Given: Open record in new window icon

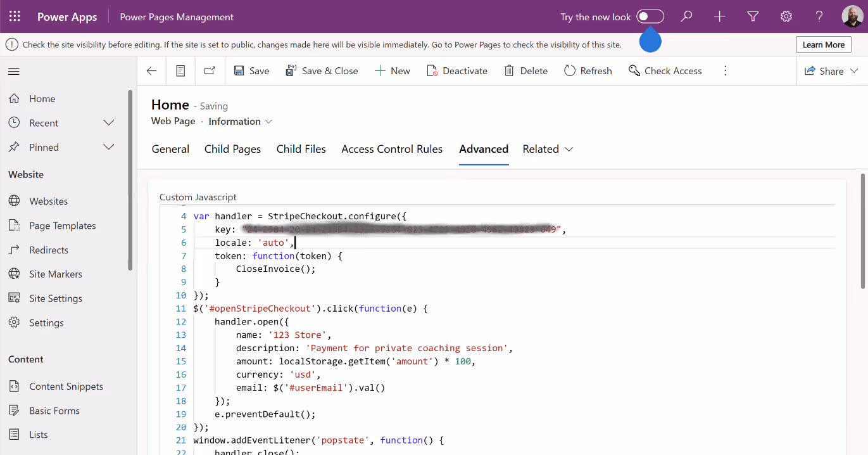Looking at the screenshot, I should pos(210,71).
